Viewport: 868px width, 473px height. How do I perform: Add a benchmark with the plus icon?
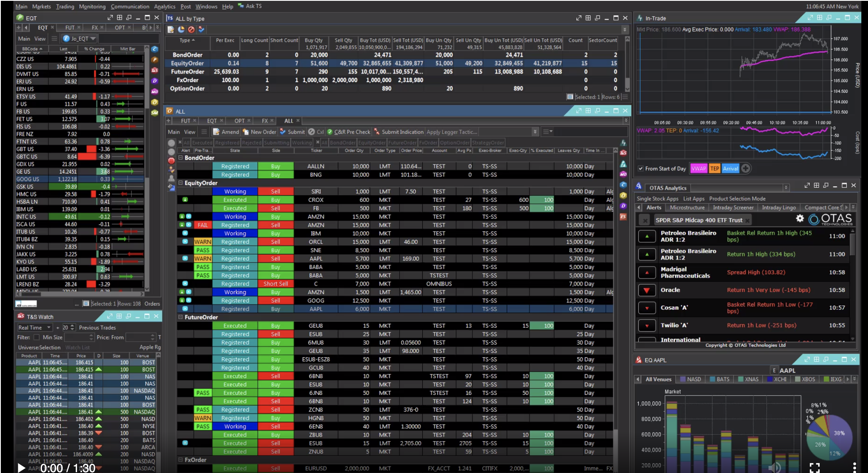pyautogui.click(x=746, y=169)
